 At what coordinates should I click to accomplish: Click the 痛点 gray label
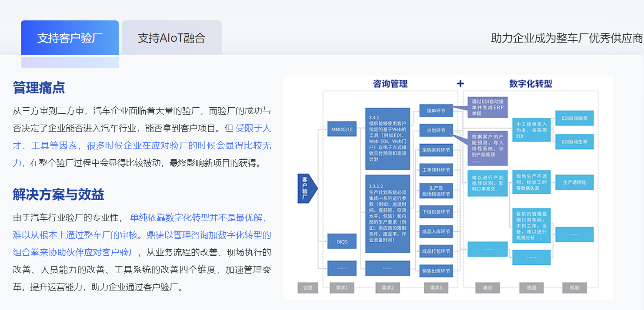click(x=487, y=287)
